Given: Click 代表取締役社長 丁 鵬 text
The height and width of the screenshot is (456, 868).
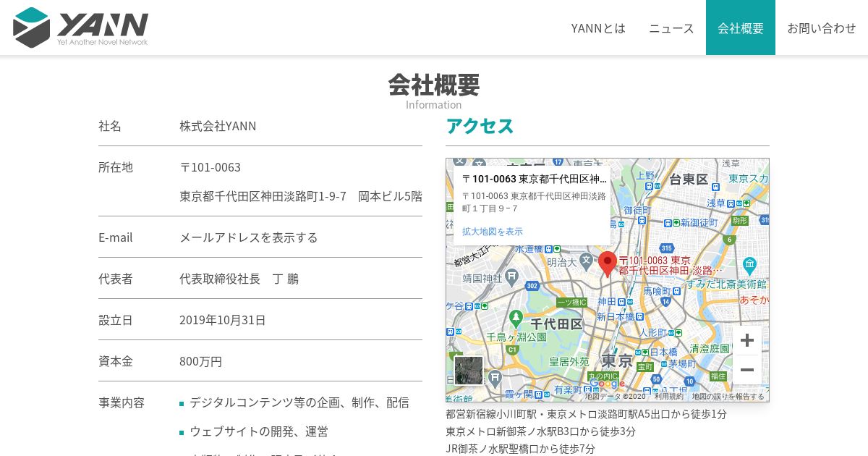Looking at the screenshot, I should [239, 279].
